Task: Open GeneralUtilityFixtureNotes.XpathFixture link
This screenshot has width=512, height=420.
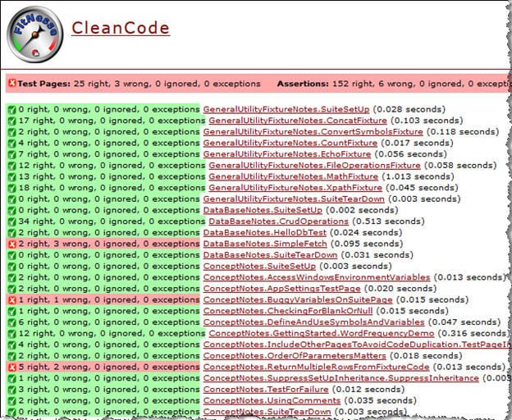Action: [x=295, y=188]
